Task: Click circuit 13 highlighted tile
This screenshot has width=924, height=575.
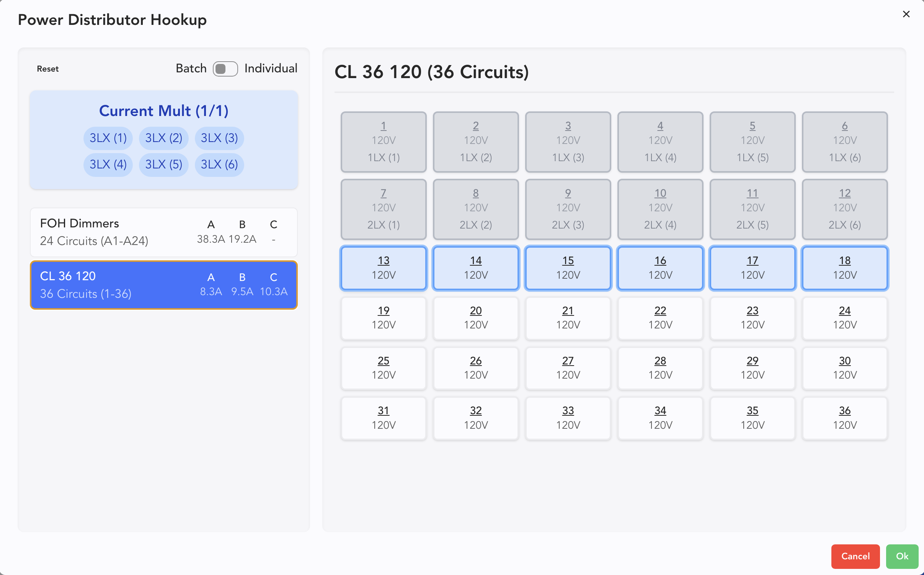Action: pos(384,268)
